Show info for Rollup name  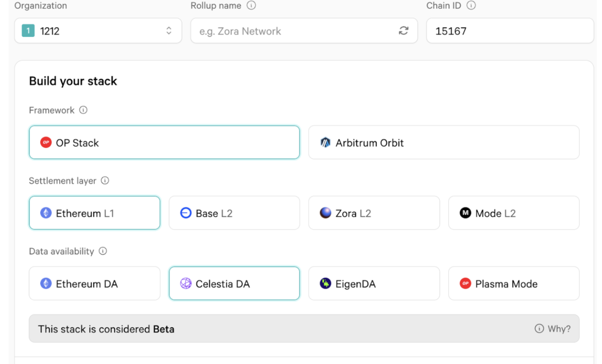(x=251, y=6)
